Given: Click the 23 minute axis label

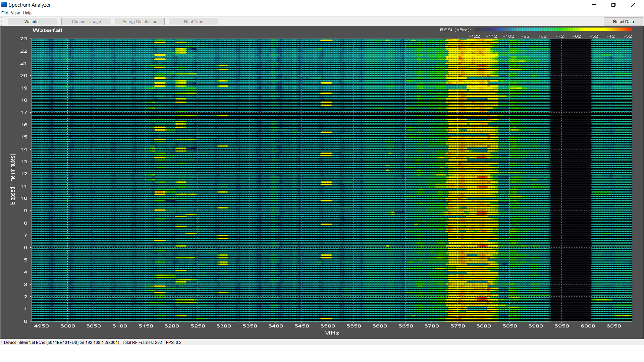Looking at the screenshot, I should [24, 39].
